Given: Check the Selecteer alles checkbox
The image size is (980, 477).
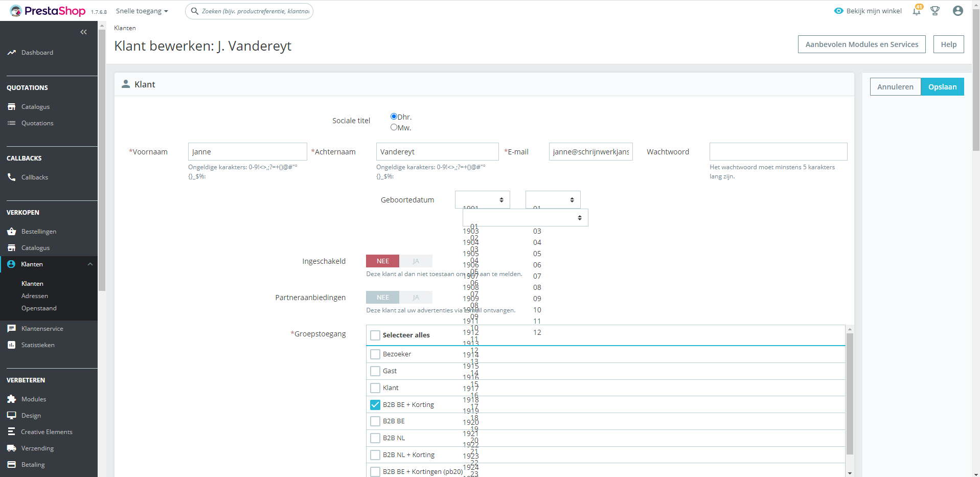Looking at the screenshot, I should point(375,335).
